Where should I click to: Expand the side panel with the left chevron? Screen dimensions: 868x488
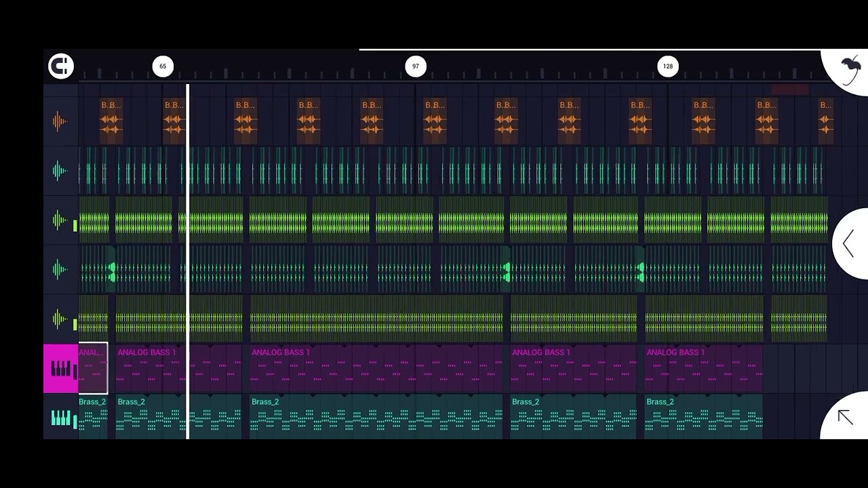(x=848, y=244)
